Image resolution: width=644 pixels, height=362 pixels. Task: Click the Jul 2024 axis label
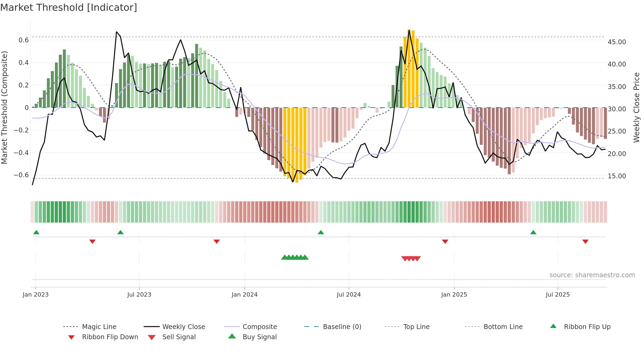[x=349, y=295]
